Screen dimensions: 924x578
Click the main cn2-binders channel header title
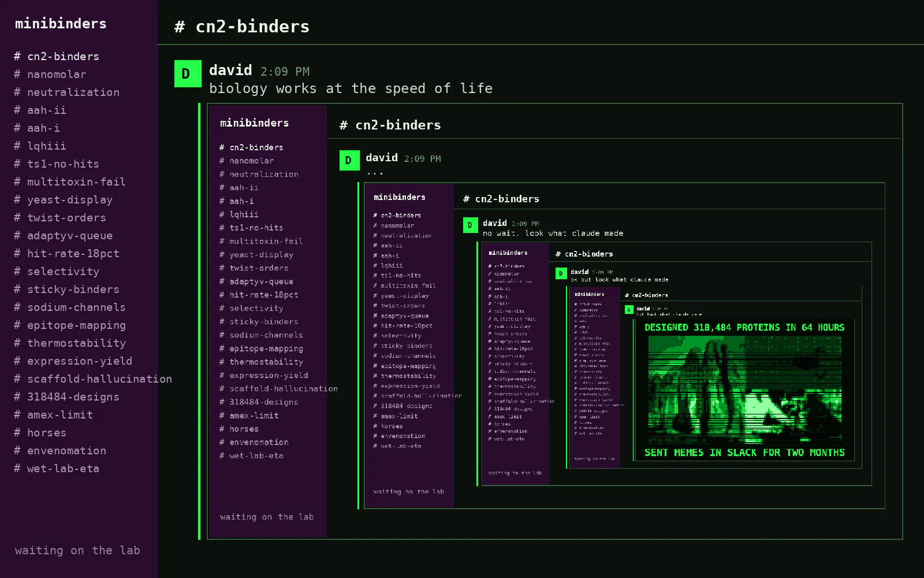coord(242,27)
